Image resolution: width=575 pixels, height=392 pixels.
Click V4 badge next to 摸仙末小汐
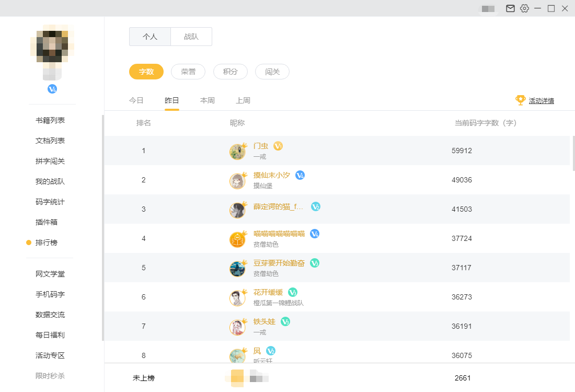[x=300, y=175]
